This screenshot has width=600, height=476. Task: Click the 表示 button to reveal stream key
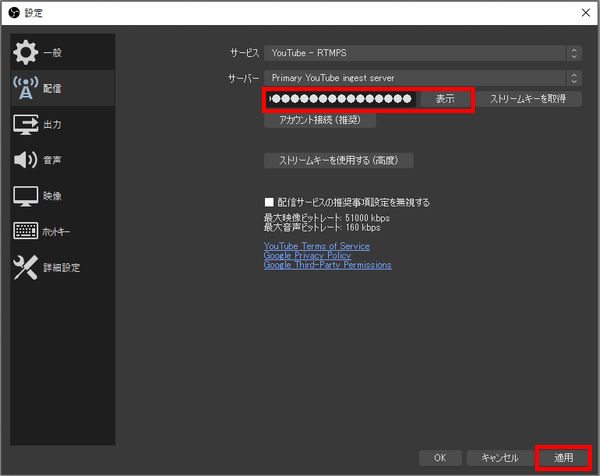(x=445, y=99)
